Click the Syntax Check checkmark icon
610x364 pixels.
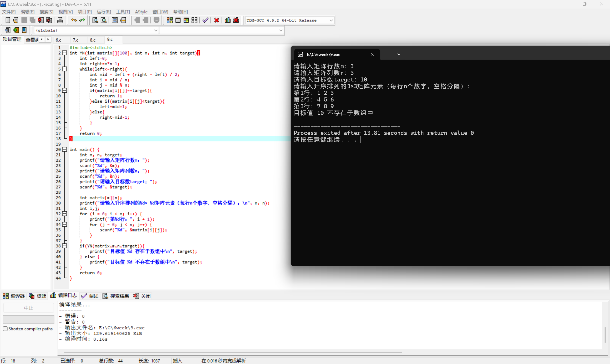point(205,20)
